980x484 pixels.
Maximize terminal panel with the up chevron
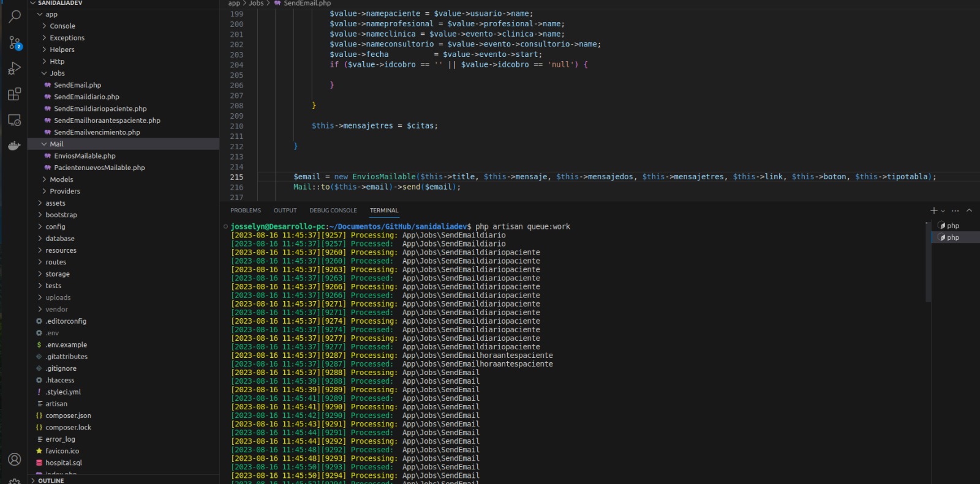click(x=969, y=210)
